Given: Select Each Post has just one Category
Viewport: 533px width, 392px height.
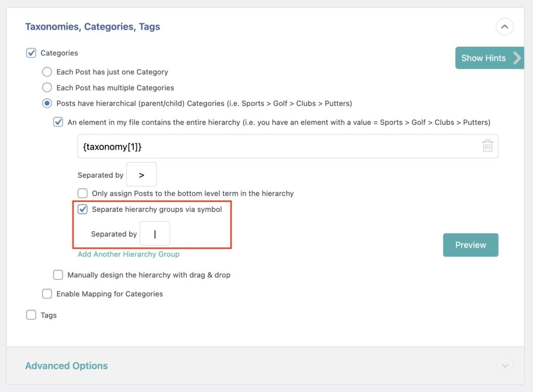Looking at the screenshot, I should (47, 72).
